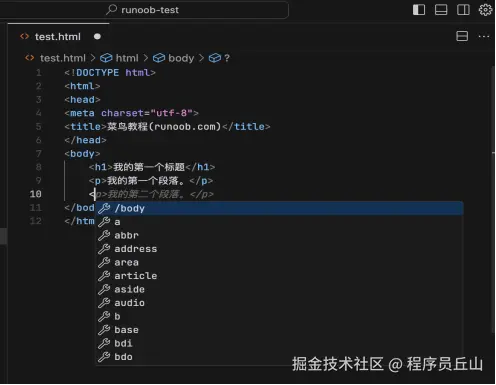496x385 pixels.
Task: Click the wrench icon beside bdo
Action: click(x=104, y=357)
